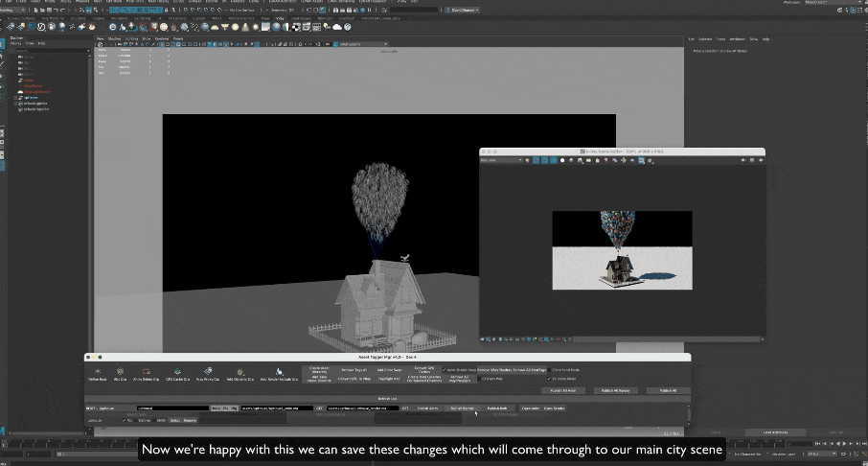Toggle the Close Cred Node checkbox

point(549,370)
